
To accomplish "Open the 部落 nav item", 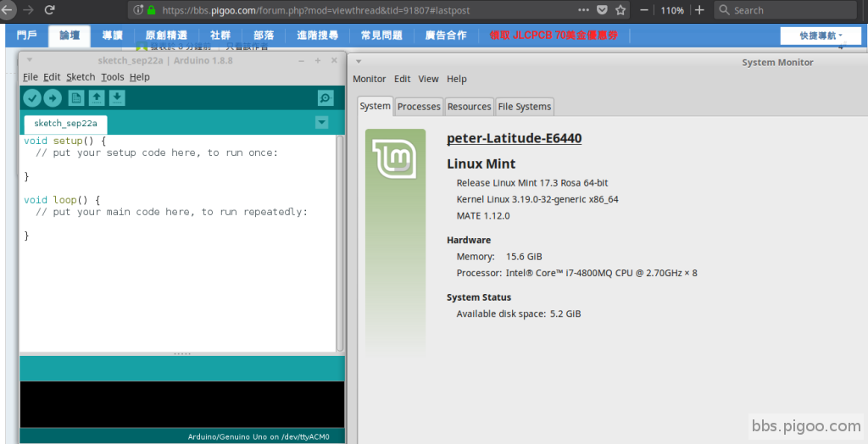I will 264,36.
